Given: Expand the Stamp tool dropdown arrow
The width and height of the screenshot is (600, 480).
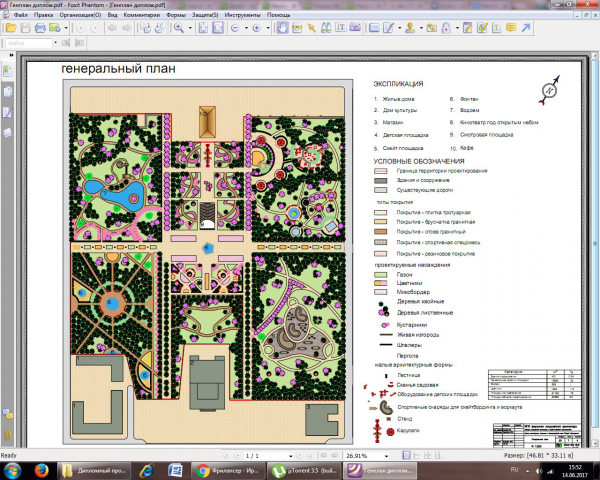Looking at the screenshot, I should point(421,28).
